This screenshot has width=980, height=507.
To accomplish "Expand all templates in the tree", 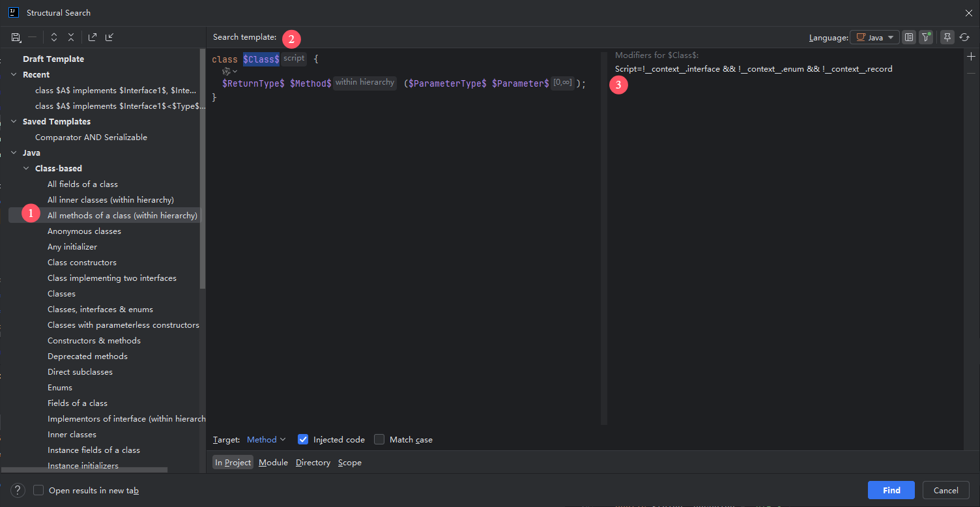I will coord(54,38).
